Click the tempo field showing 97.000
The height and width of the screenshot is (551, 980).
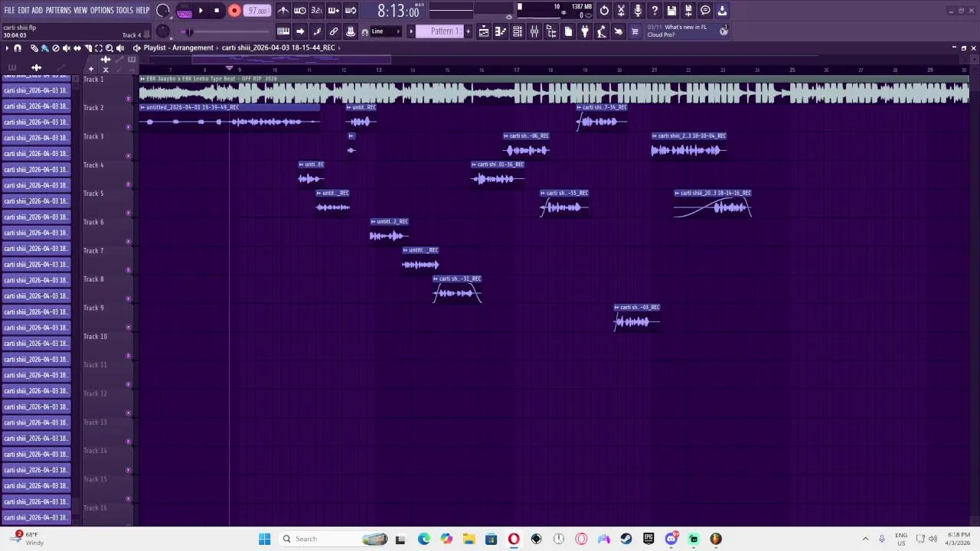click(x=258, y=11)
